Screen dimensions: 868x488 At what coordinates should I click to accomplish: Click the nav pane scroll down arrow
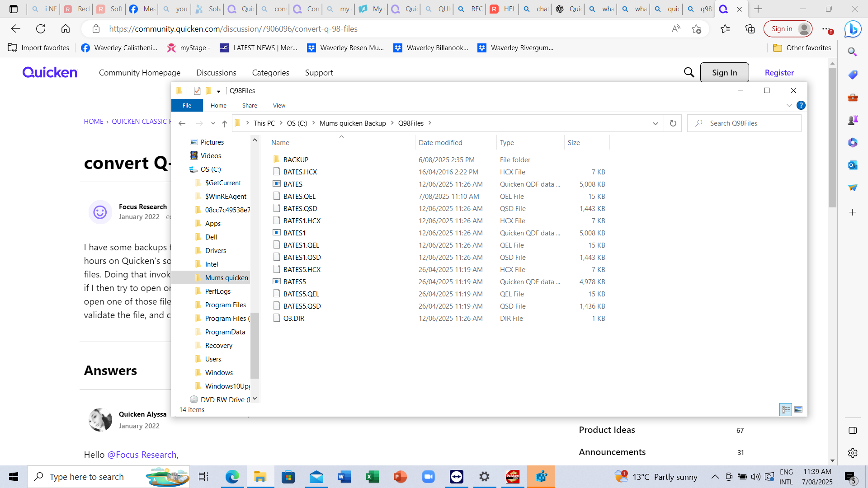pyautogui.click(x=255, y=399)
